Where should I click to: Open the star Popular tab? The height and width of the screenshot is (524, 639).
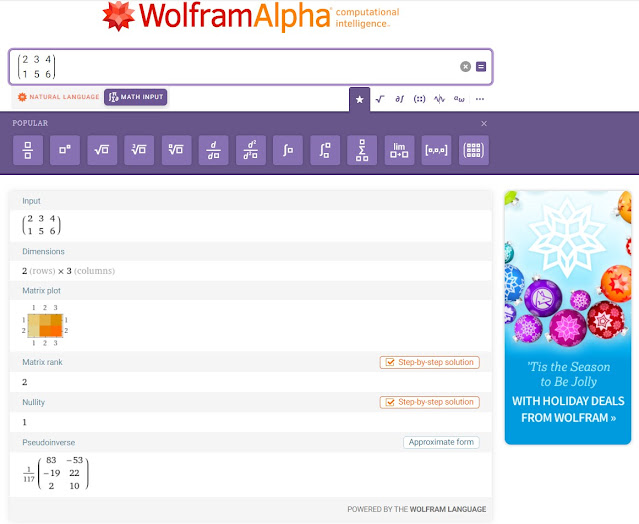pos(359,99)
